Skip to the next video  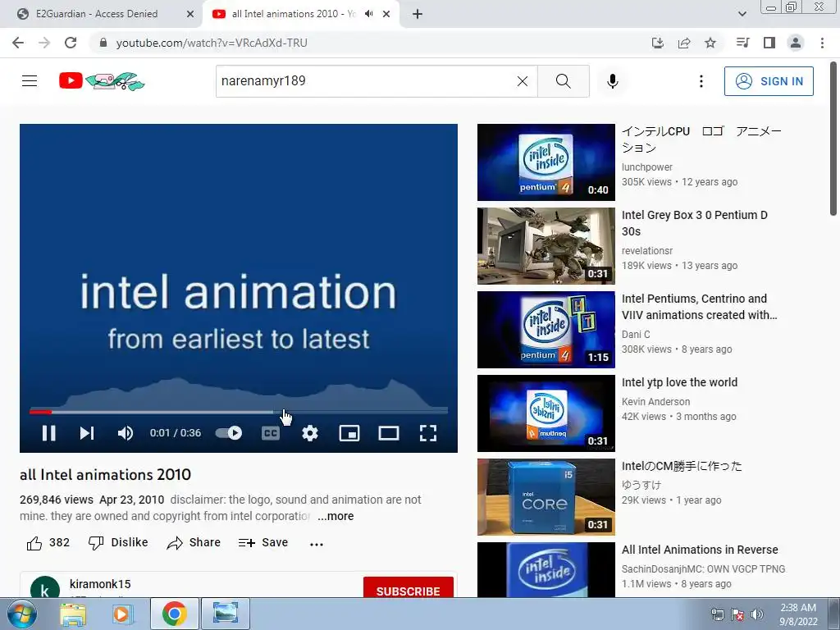[x=87, y=433]
